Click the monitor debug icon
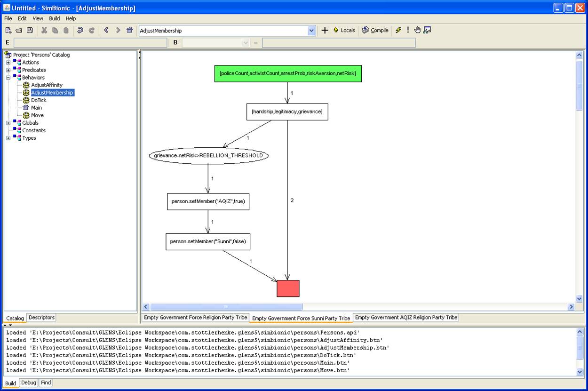Screen dimensions: 588x391 coord(427,30)
